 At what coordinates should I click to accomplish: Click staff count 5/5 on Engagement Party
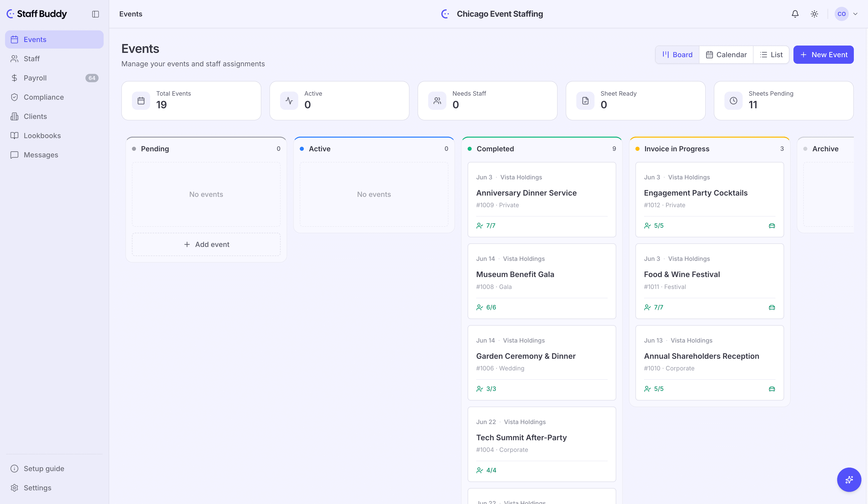654,226
